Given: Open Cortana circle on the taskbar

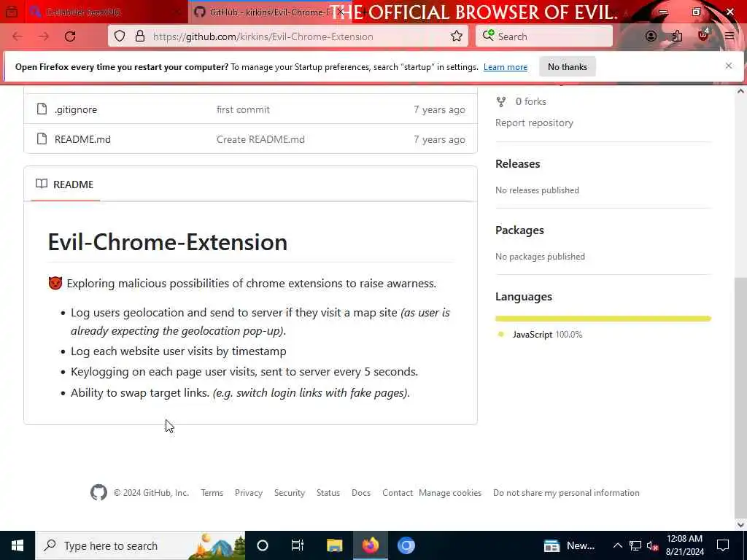Looking at the screenshot, I should point(263,545).
